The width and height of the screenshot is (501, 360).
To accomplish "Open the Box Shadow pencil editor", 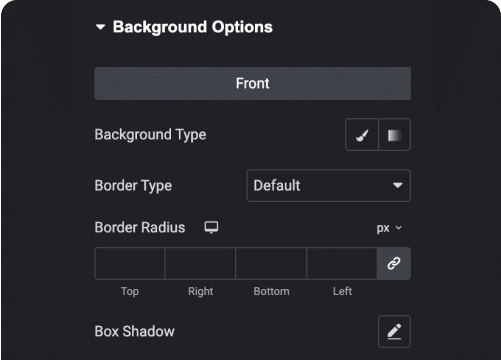I will click(x=394, y=331).
